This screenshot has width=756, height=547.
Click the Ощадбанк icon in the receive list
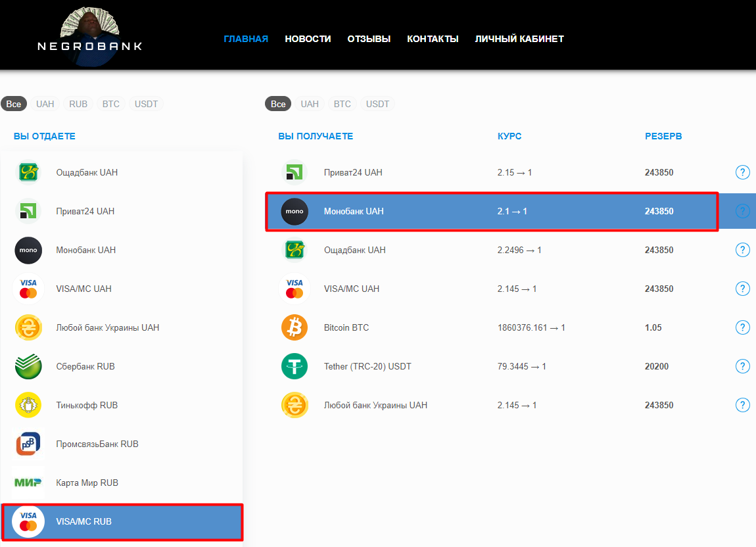coord(295,250)
